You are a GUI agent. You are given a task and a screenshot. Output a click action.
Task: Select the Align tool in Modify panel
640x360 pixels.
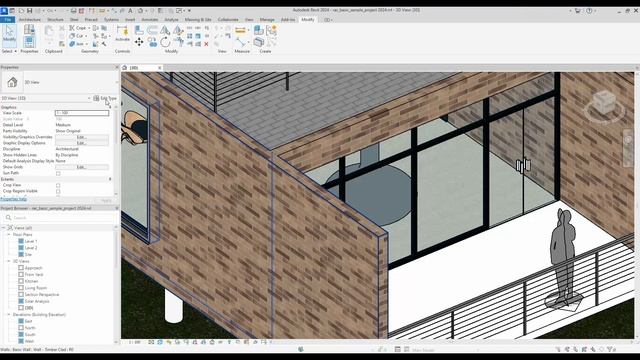139,30
